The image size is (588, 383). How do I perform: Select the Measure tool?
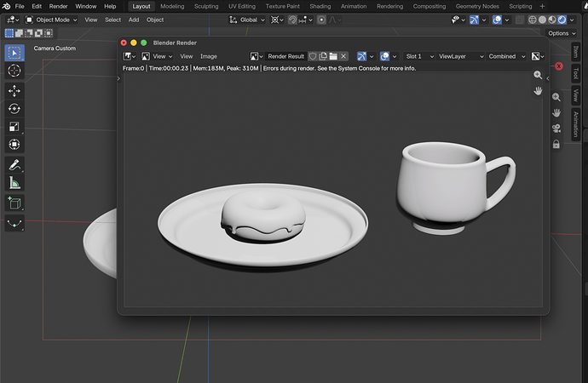[x=14, y=183]
